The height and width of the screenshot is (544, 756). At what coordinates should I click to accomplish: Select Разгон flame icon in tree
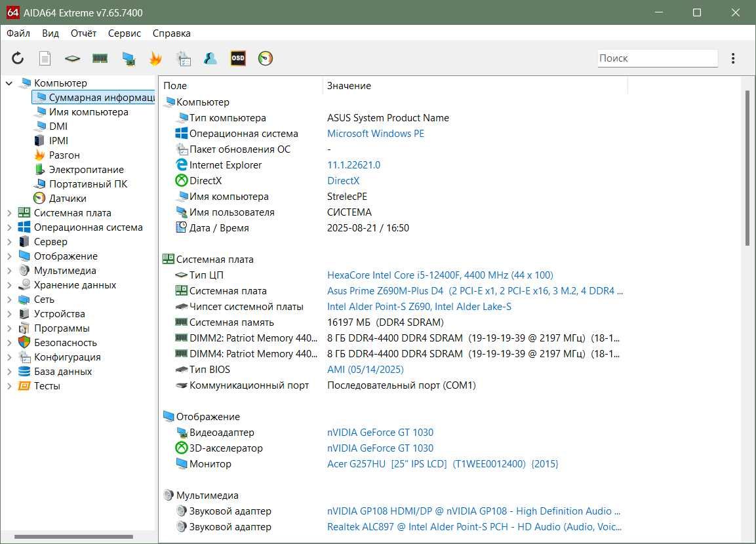(x=39, y=155)
